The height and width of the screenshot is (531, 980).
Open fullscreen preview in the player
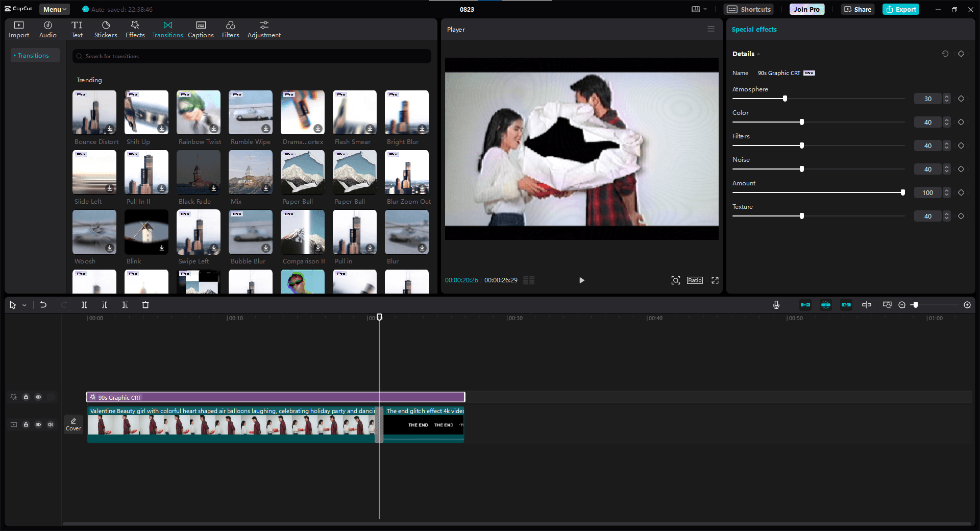point(715,280)
